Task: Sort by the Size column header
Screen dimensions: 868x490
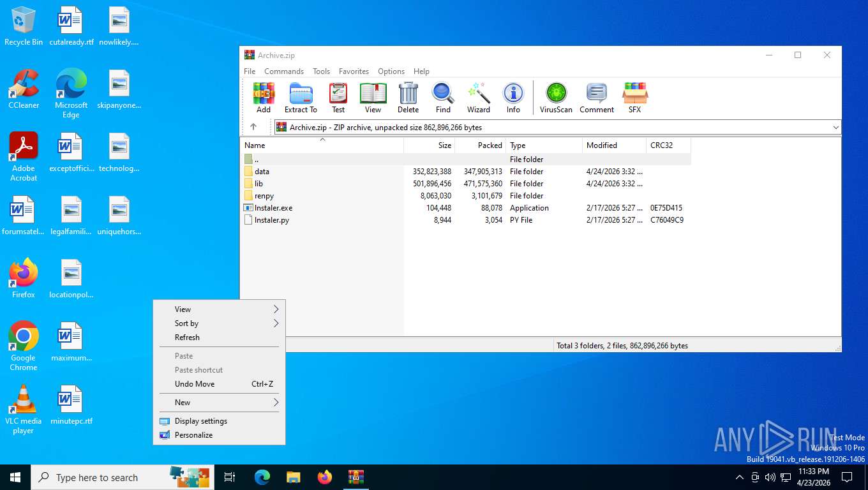Action: coord(430,145)
